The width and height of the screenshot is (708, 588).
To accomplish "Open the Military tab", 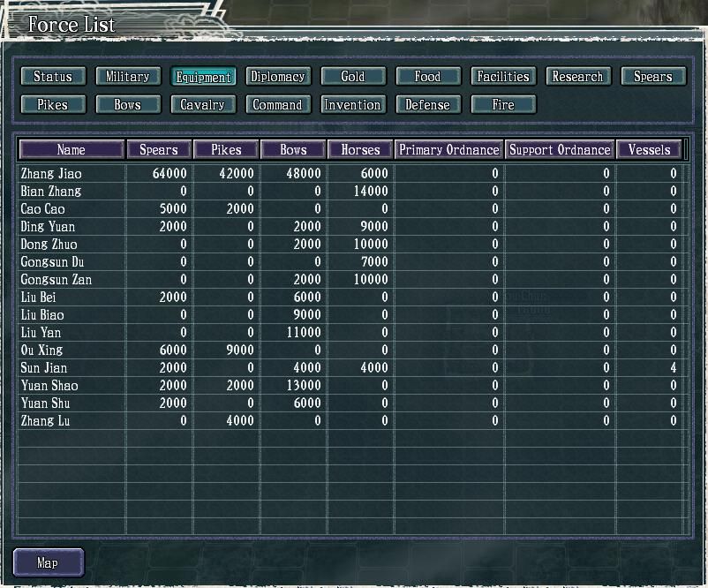I will point(128,77).
